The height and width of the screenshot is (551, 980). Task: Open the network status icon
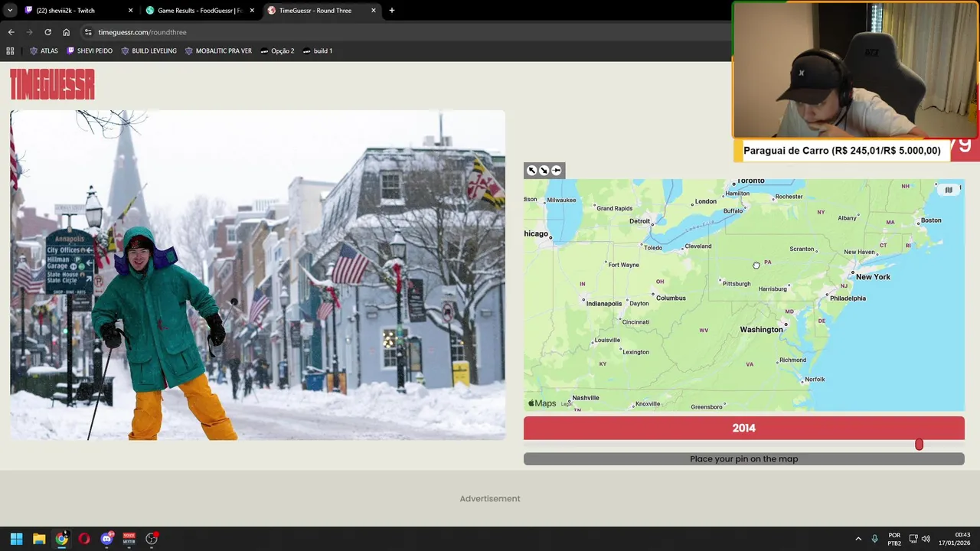tap(913, 539)
